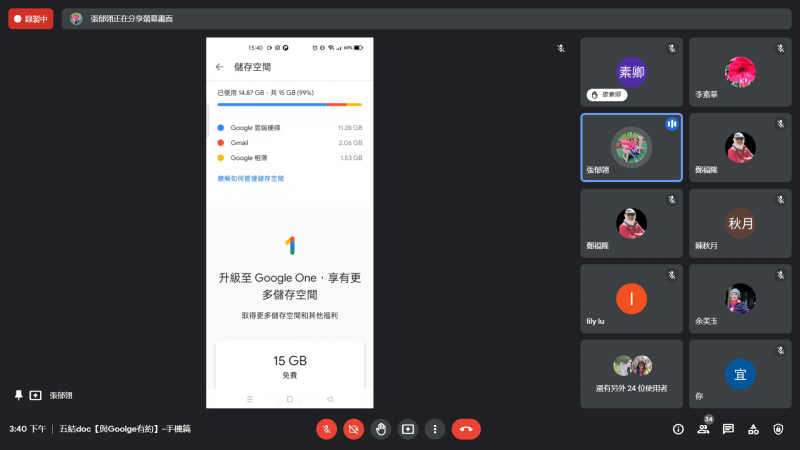Viewport: 800px width, 450px height.
Task: Click the meeting title at bottom left
Action: click(124, 429)
